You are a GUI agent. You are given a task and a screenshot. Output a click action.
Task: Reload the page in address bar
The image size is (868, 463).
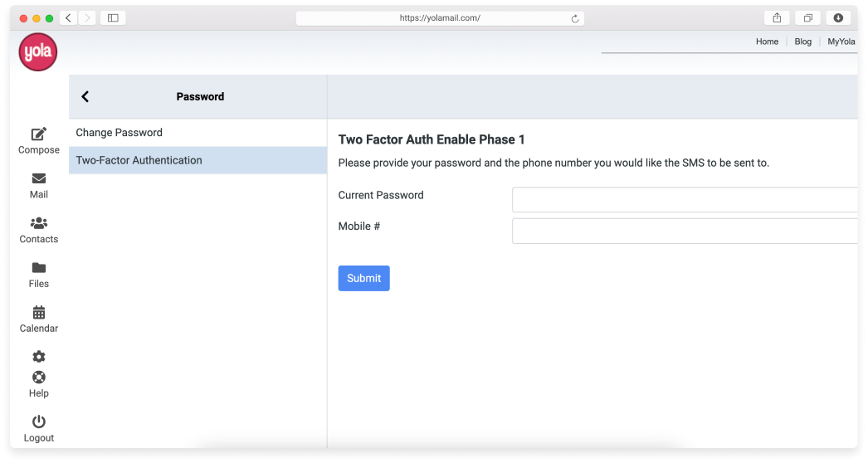click(x=574, y=18)
